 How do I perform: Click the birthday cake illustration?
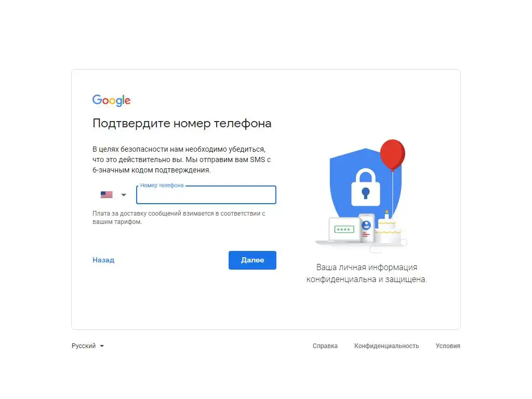tap(389, 230)
